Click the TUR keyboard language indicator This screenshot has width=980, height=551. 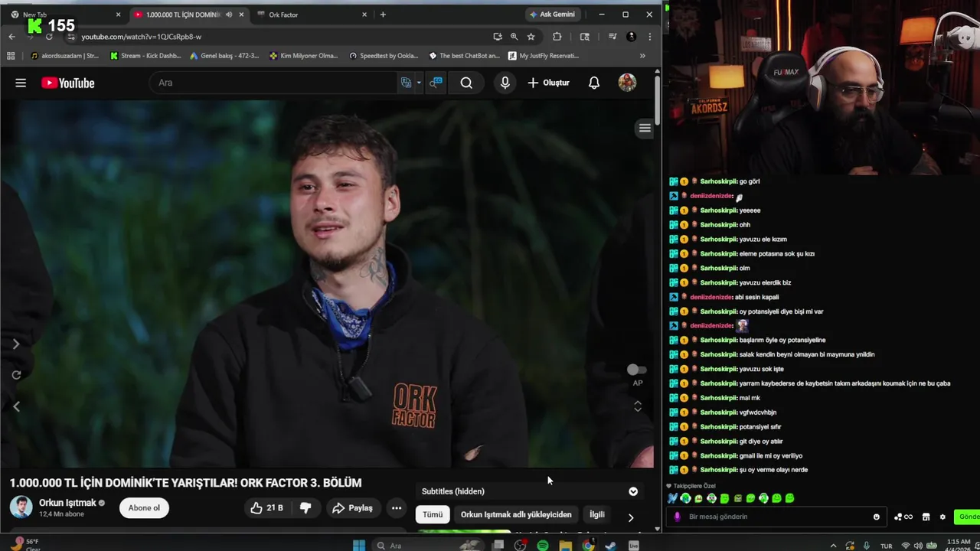coord(887,546)
